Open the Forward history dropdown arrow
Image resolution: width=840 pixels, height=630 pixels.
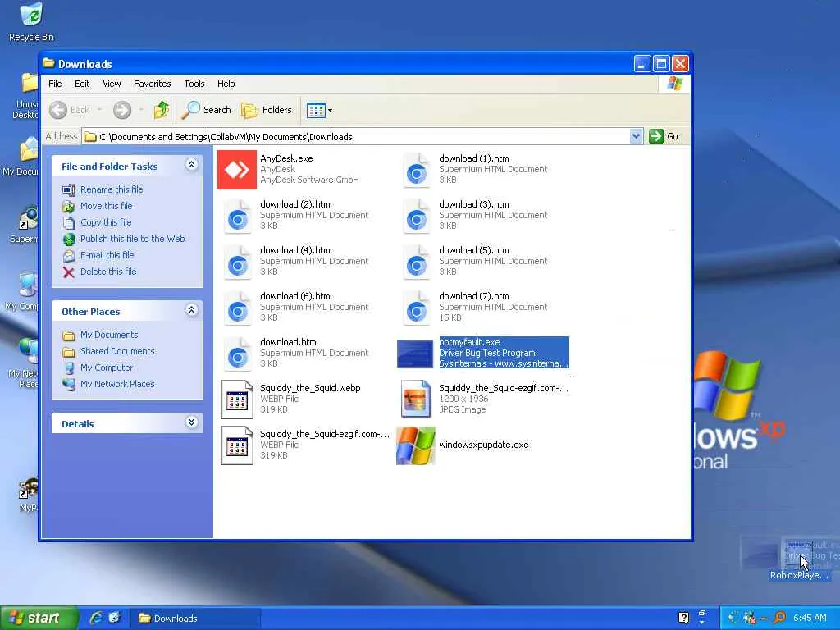(x=141, y=111)
